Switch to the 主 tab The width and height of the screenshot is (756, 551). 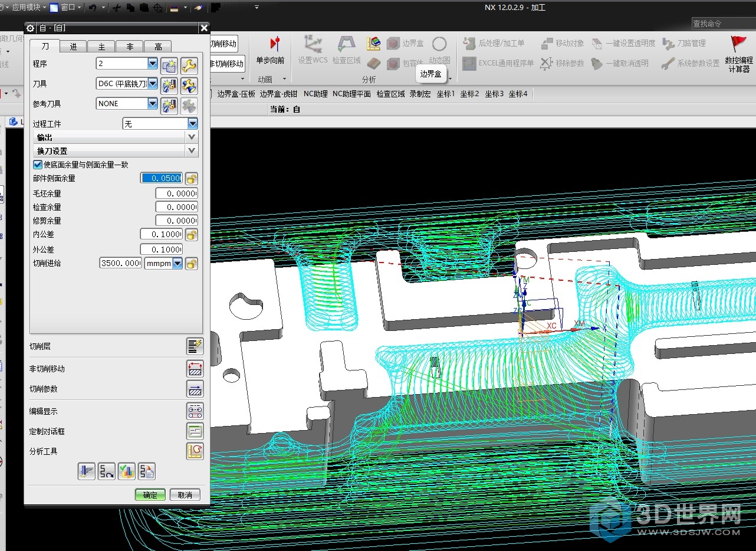[101, 47]
